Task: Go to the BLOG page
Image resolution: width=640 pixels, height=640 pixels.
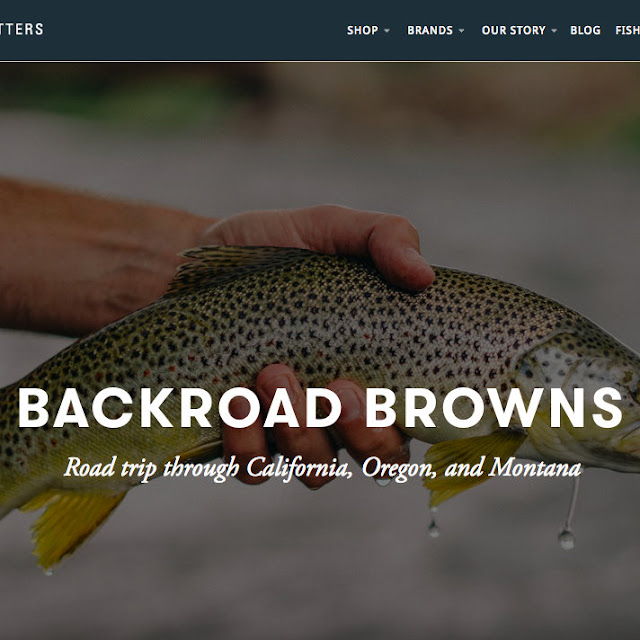Action: pyautogui.click(x=585, y=30)
